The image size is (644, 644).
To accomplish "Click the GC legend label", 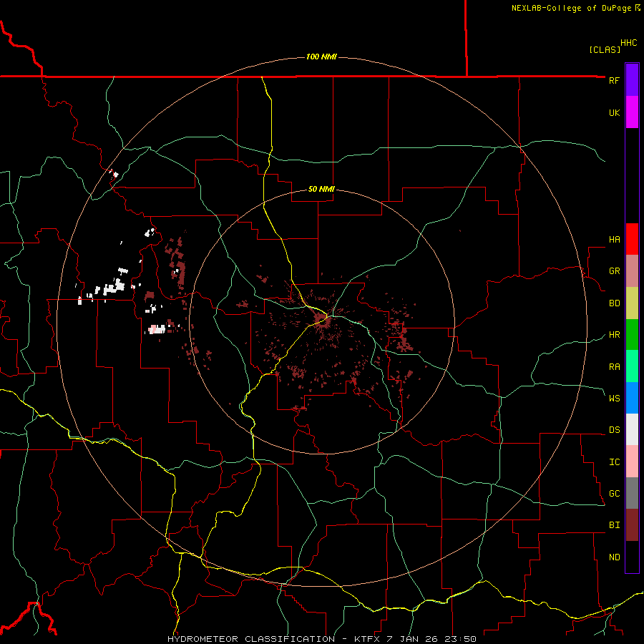I will point(614,493).
